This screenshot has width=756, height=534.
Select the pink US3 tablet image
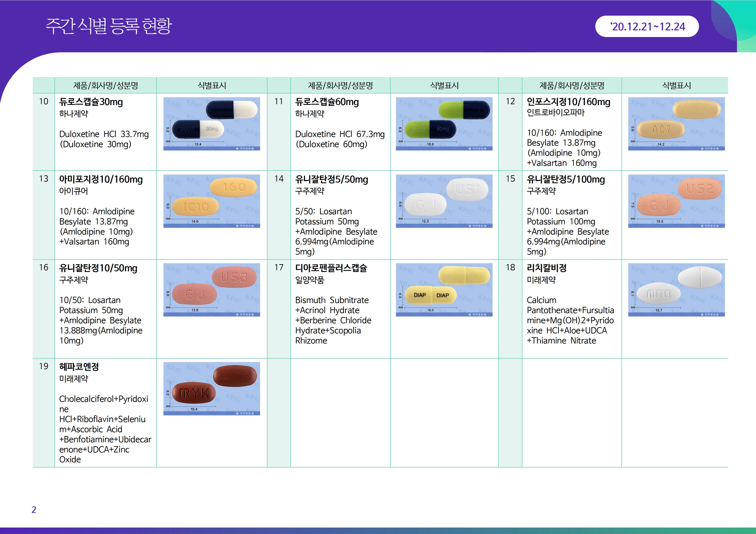[x=211, y=290]
